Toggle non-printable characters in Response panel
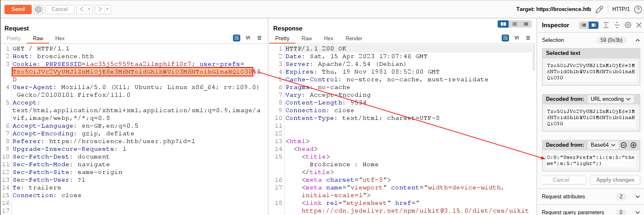This screenshot has height=215, width=644. (517, 38)
